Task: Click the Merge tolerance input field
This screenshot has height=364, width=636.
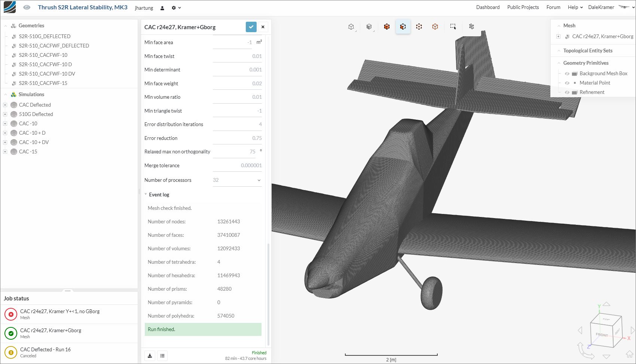Action: pyautogui.click(x=237, y=165)
